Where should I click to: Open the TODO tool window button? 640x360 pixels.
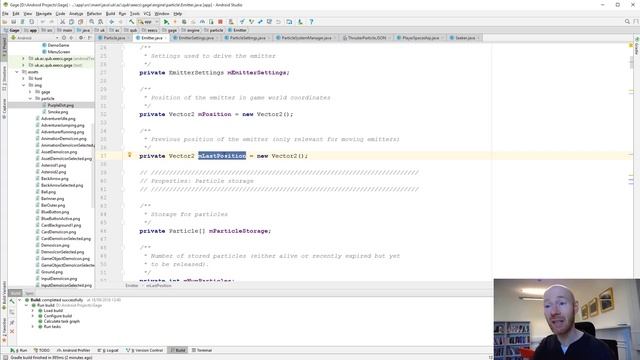tap(42, 350)
